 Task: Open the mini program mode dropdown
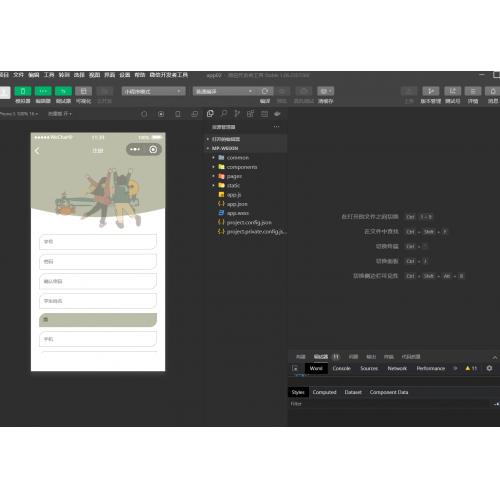(x=153, y=91)
